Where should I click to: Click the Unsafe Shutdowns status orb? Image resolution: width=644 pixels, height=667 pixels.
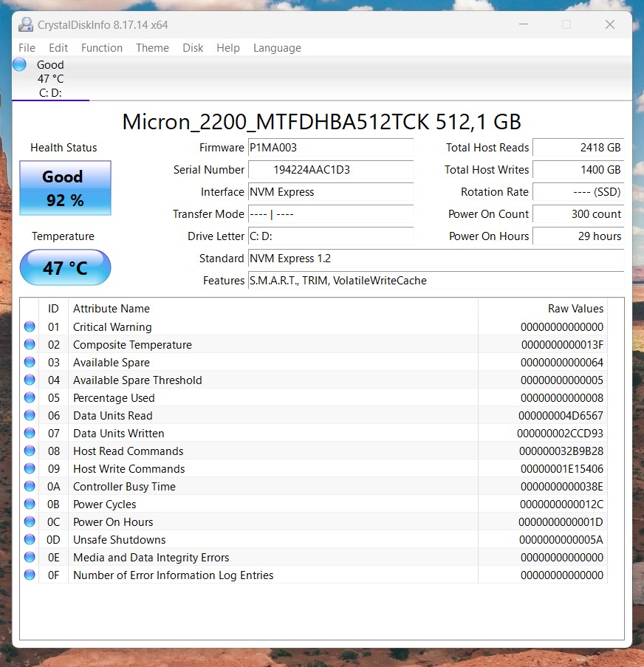click(x=30, y=540)
